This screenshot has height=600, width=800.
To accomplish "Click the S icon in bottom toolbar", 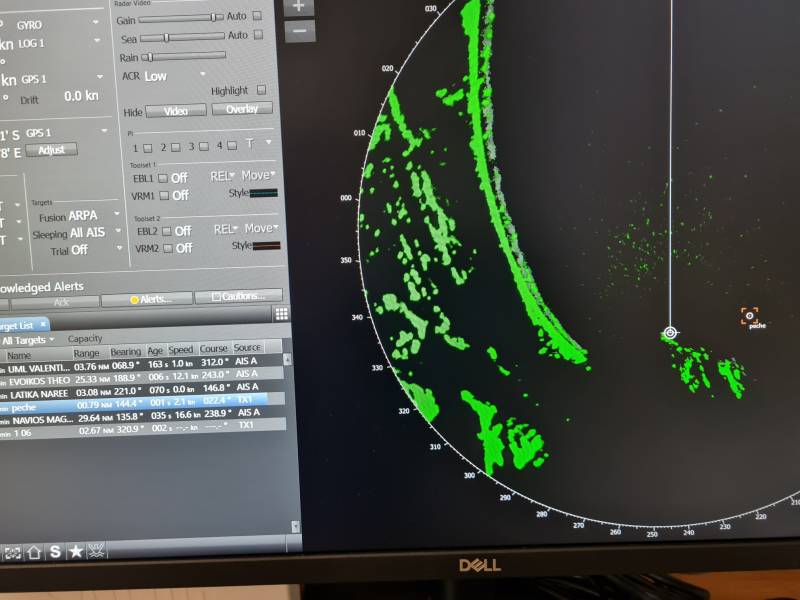I will [x=55, y=552].
